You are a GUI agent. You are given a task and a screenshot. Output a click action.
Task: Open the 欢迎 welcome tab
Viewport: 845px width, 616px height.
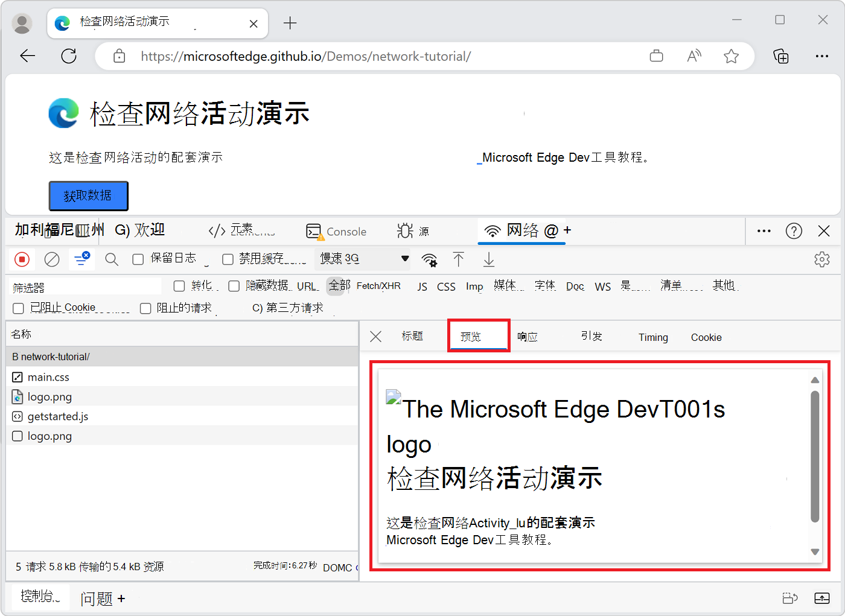pyautogui.click(x=140, y=230)
